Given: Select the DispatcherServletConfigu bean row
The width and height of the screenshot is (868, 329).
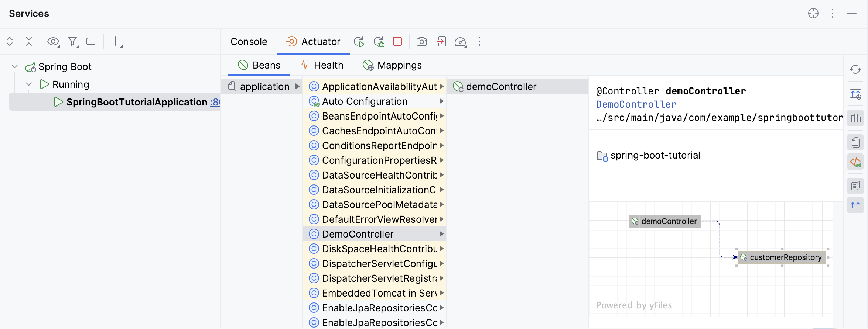Looking at the screenshot, I should (x=375, y=263).
